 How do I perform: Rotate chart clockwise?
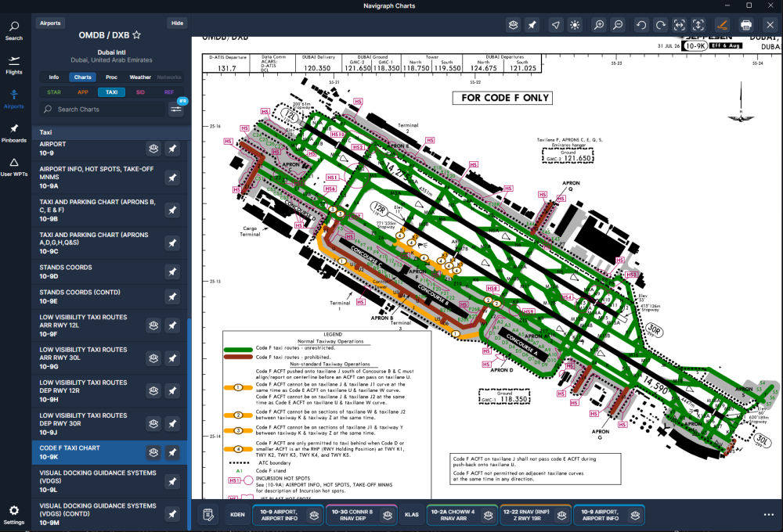pyautogui.click(x=660, y=25)
